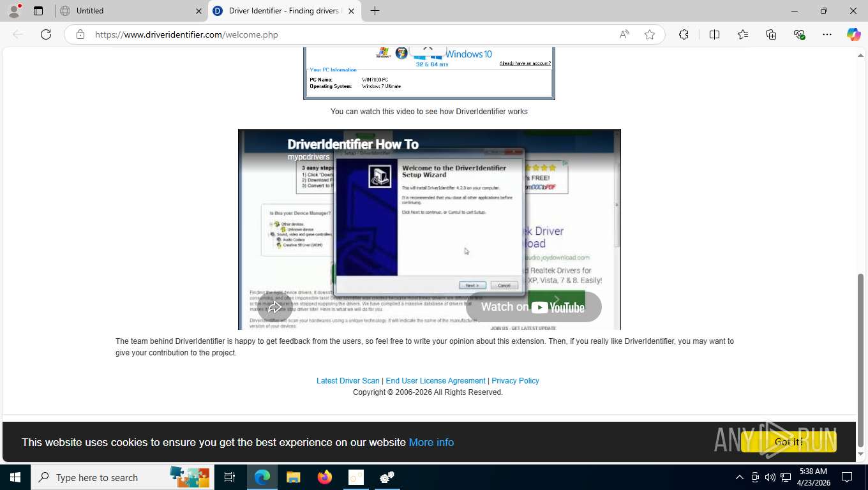Screen dimensions: 868x490
Task: Open the browser profile icon
Action: point(14,11)
